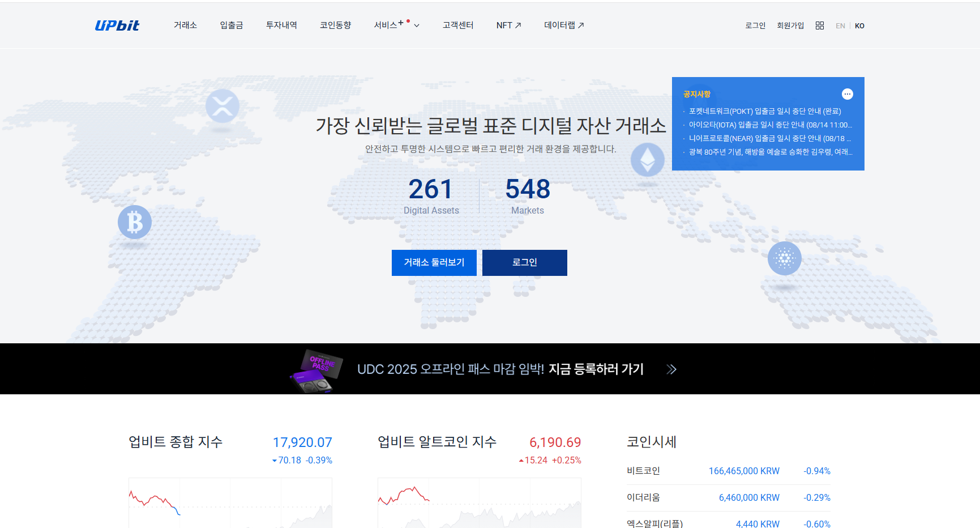Click the double-chevron arrow on the UDC banner
The height and width of the screenshot is (528, 980).
[x=671, y=369]
